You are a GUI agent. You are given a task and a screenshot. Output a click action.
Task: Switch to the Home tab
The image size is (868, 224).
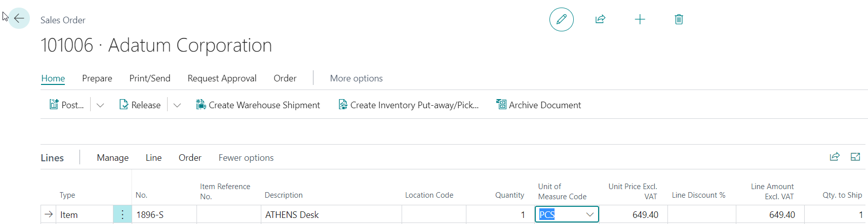pos(53,78)
